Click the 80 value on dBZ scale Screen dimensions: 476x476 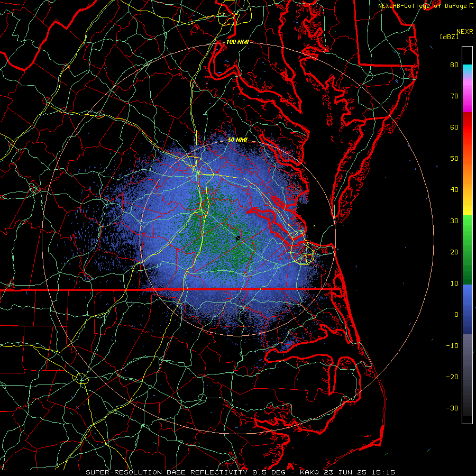click(x=454, y=65)
